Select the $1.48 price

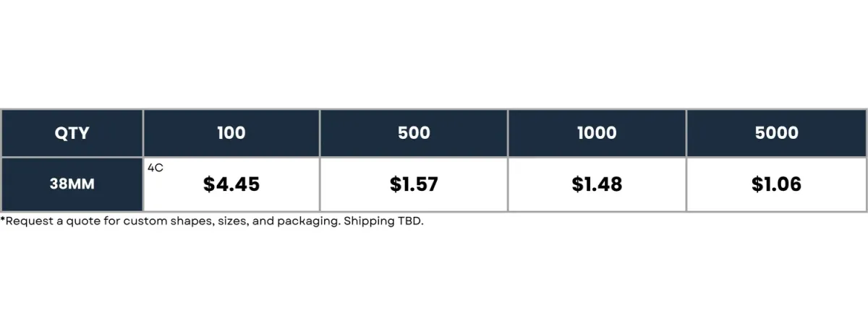coord(597,184)
